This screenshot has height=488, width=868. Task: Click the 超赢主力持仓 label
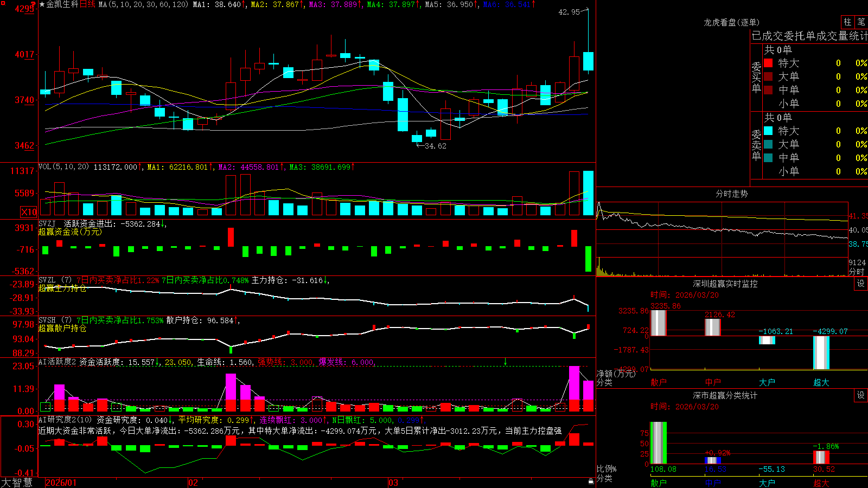click(x=62, y=288)
